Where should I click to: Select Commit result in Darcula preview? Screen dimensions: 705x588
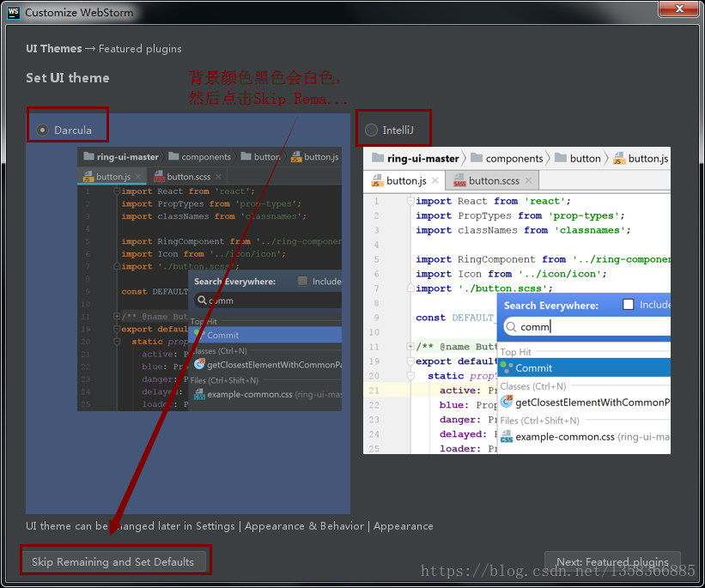coord(265,335)
